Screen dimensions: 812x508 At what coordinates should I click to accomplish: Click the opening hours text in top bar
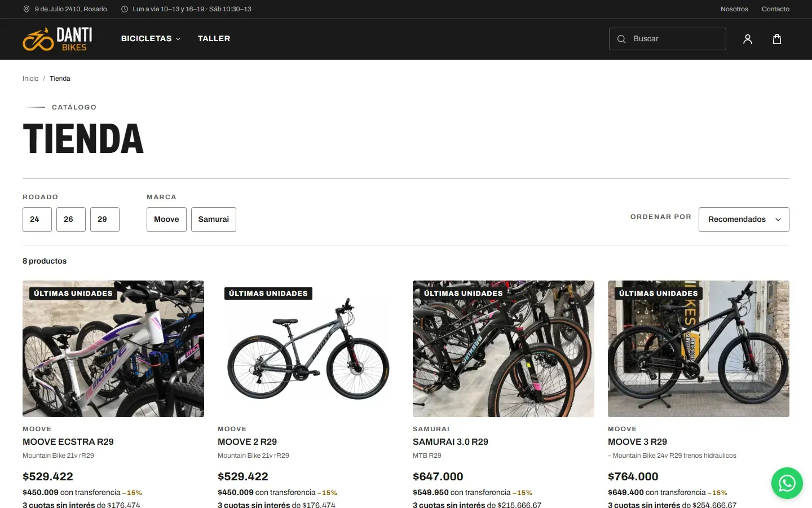point(192,9)
